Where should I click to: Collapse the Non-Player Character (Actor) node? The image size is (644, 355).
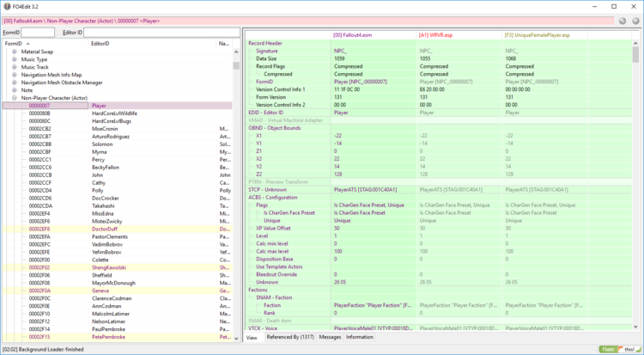[x=15, y=98]
